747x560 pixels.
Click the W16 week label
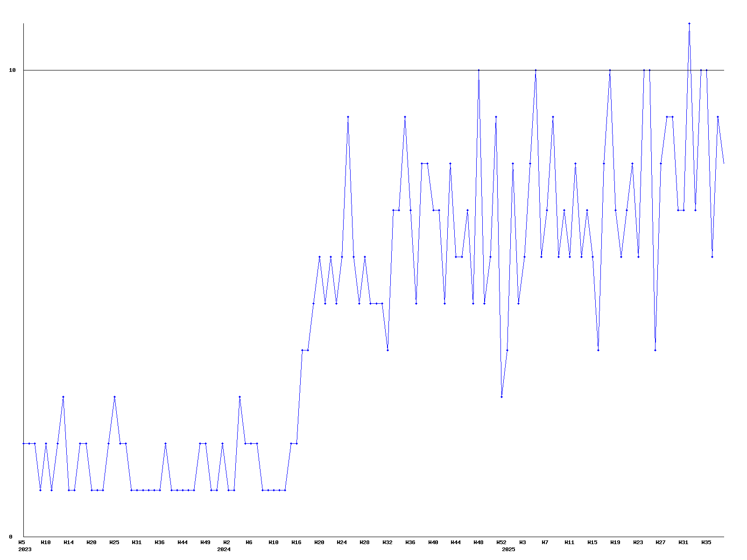coord(296,542)
